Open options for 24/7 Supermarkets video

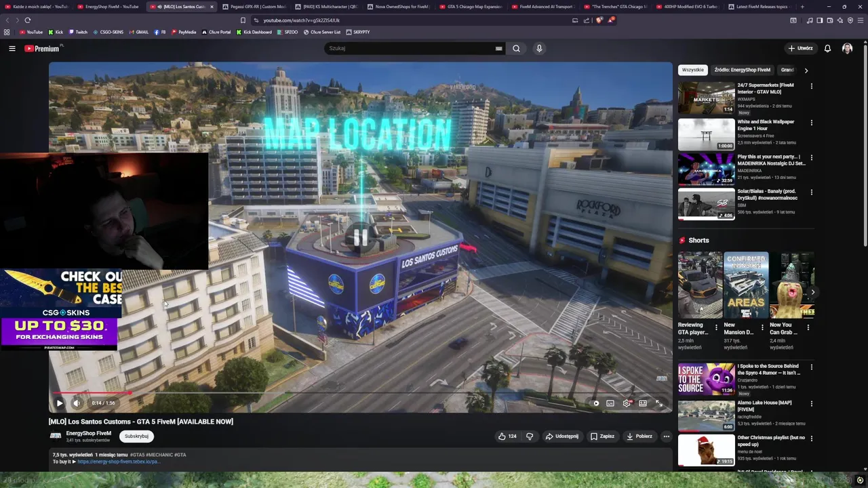(x=811, y=86)
